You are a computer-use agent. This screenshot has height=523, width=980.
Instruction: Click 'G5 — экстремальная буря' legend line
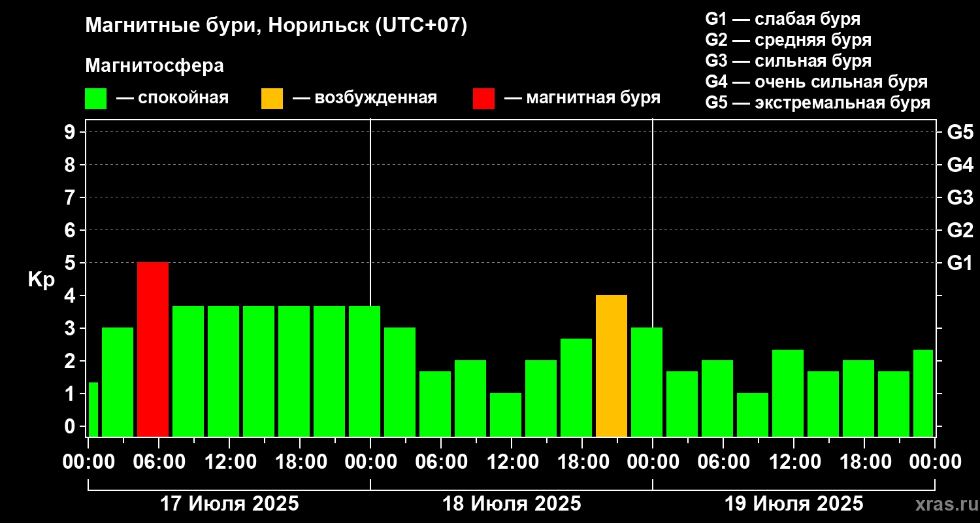[818, 103]
